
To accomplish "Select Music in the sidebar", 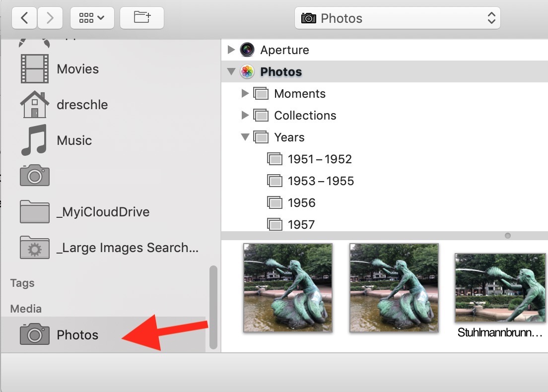I will (103, 140).
